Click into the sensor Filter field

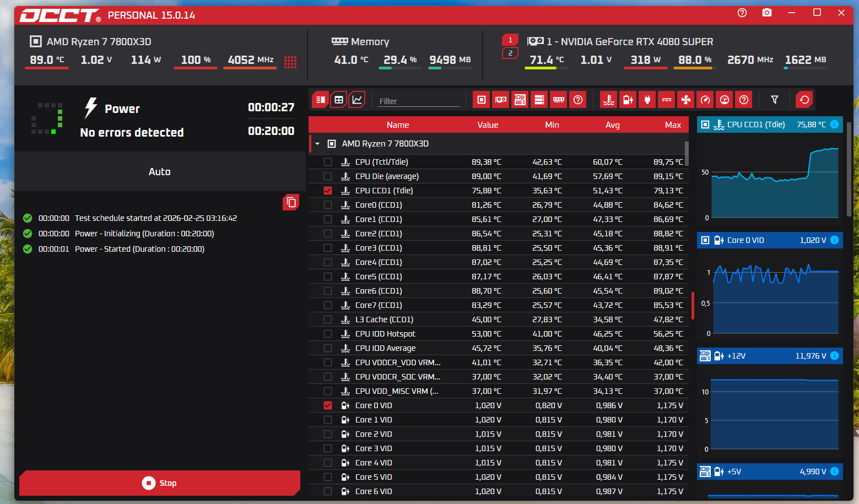click(419, 101)
